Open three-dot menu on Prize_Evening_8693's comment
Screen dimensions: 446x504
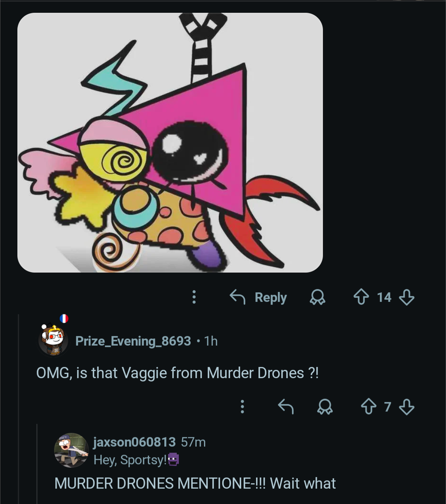[x=242, y=407]
